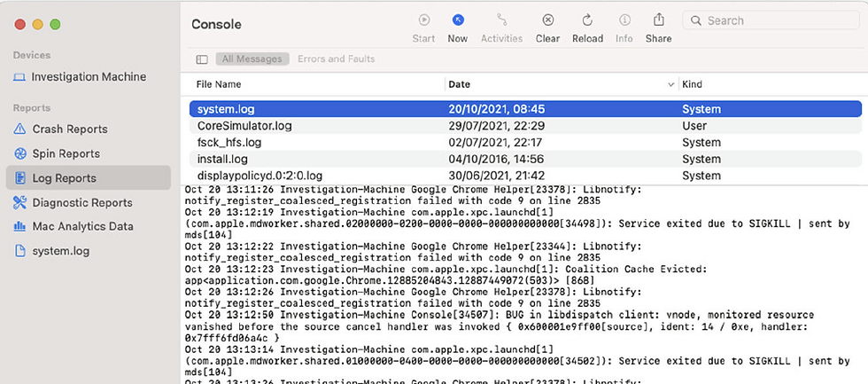This screenshot has width=868, height=384.
Task: Open Crash Reports in sidebar
Action: [x=70, y=129]
